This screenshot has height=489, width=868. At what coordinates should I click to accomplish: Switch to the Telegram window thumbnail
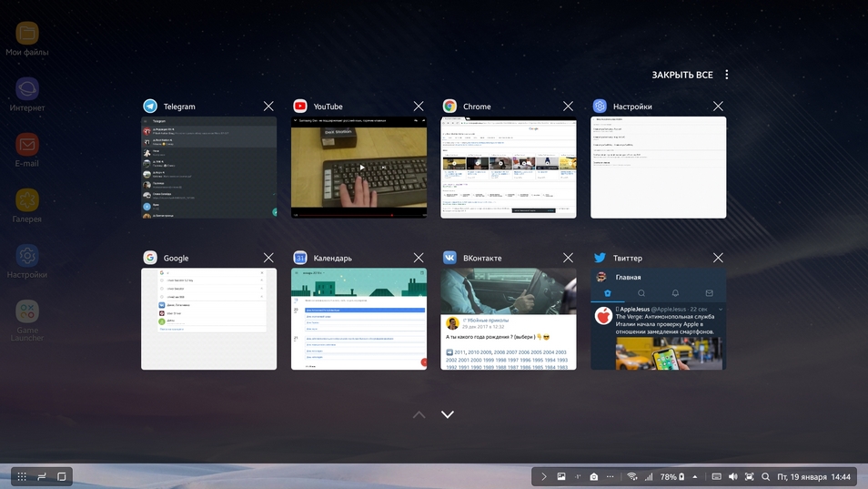coord(208,168)
